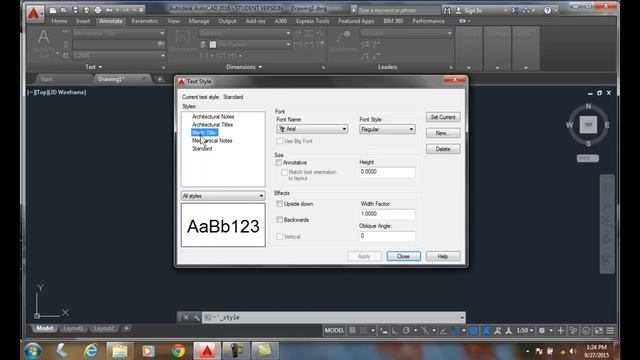Click the Open file icon in Quick Access toolbar
The width and height of the screenshot is (640, 360).
[64, 10]
